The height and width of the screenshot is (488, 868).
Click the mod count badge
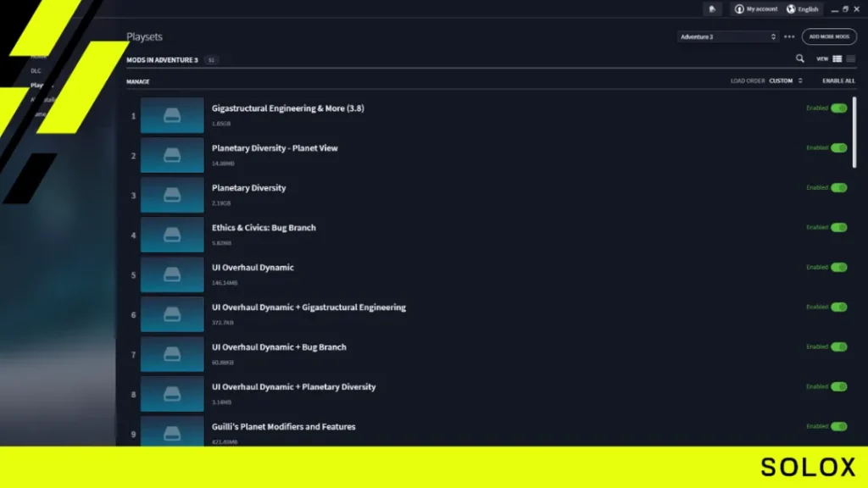click(x=211, y=60)
